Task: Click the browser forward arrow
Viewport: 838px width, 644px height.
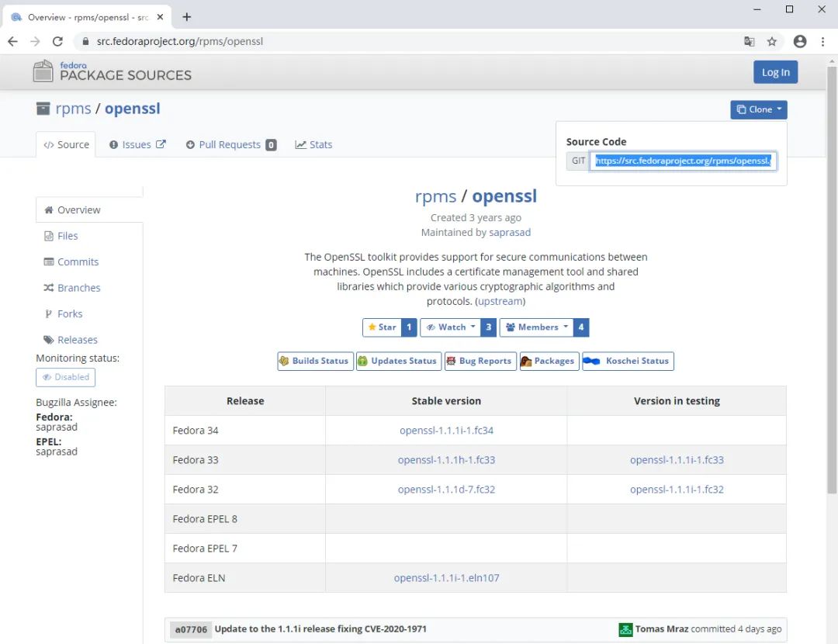Action: (35, 41)
